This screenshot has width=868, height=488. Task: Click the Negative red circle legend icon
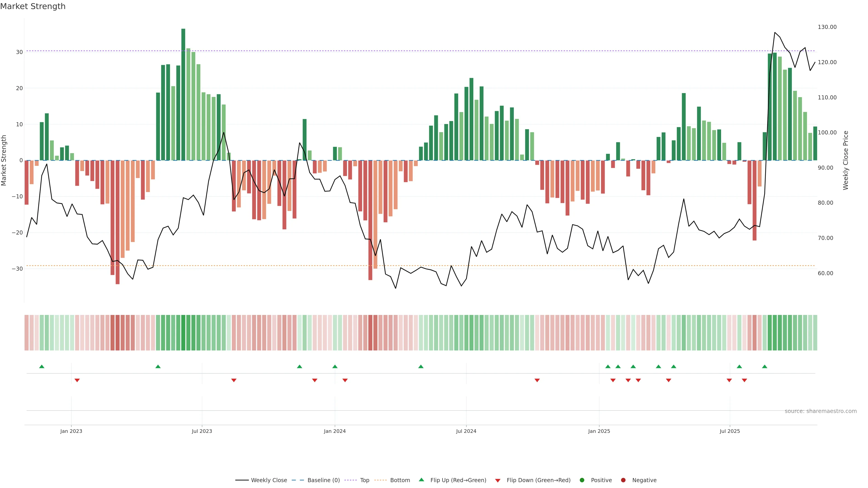point(623,480)
